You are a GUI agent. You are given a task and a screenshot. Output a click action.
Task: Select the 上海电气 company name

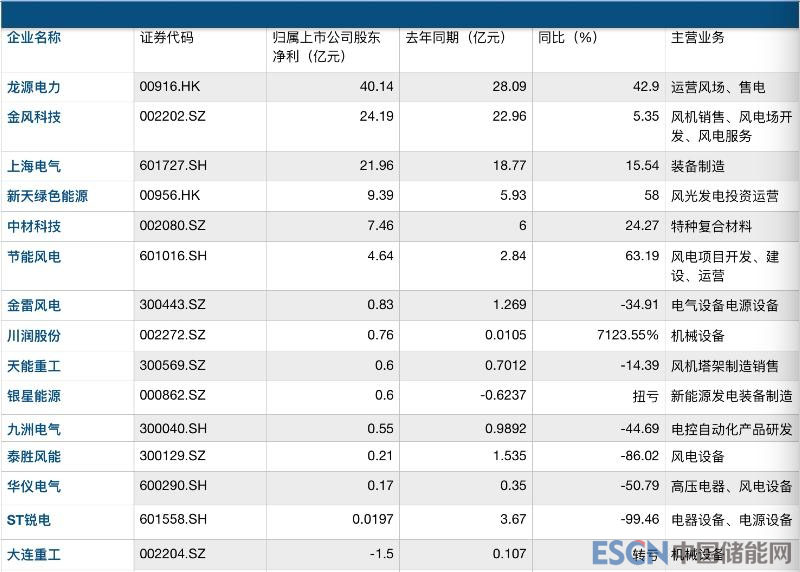34,166
